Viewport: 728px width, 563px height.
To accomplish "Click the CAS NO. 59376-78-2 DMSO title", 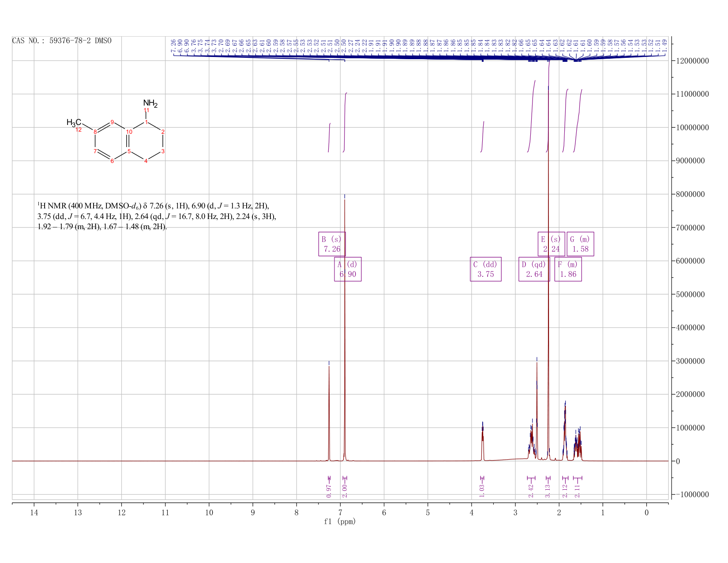I will 62,41.
